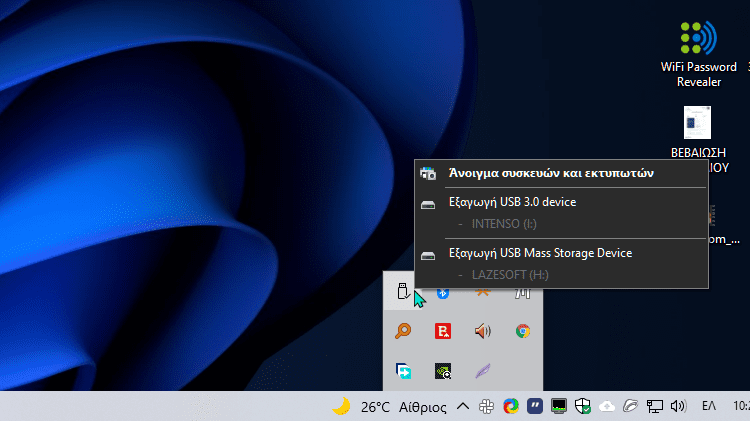
Task: Click the NVIDIA tray icon
Action: click(442, 371)
